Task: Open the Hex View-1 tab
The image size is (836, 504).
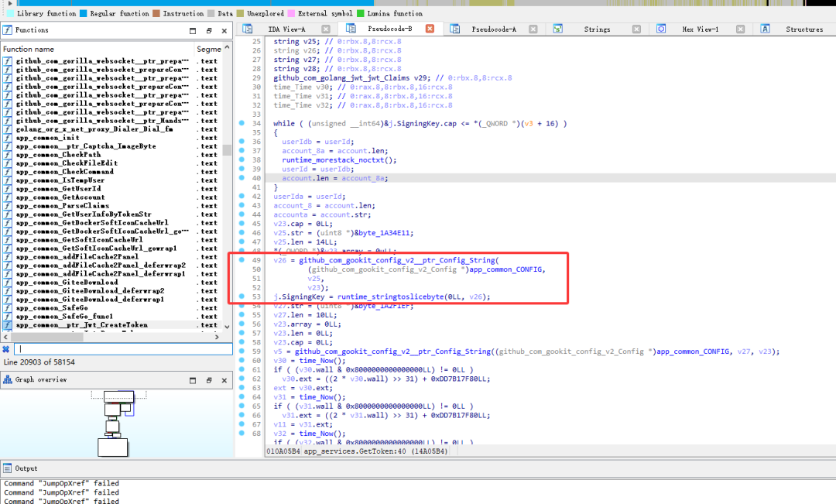Action: tap(700, 29)
